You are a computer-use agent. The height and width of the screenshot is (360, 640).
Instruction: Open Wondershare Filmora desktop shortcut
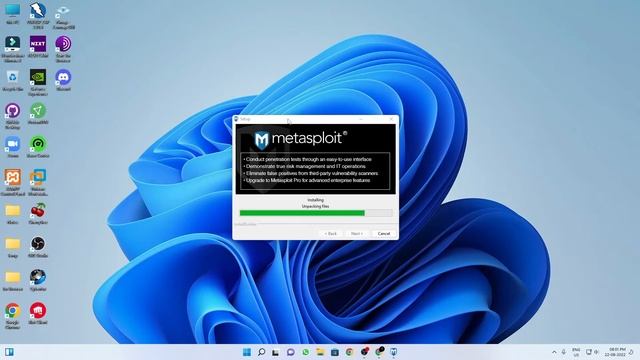pyautogui.click(x=13, y=49)
